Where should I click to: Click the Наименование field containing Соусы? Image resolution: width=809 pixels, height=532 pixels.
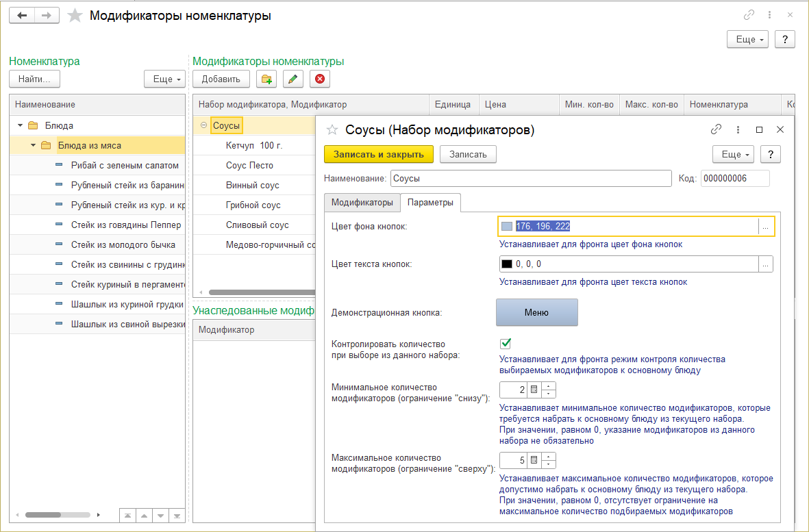(530, 179)
